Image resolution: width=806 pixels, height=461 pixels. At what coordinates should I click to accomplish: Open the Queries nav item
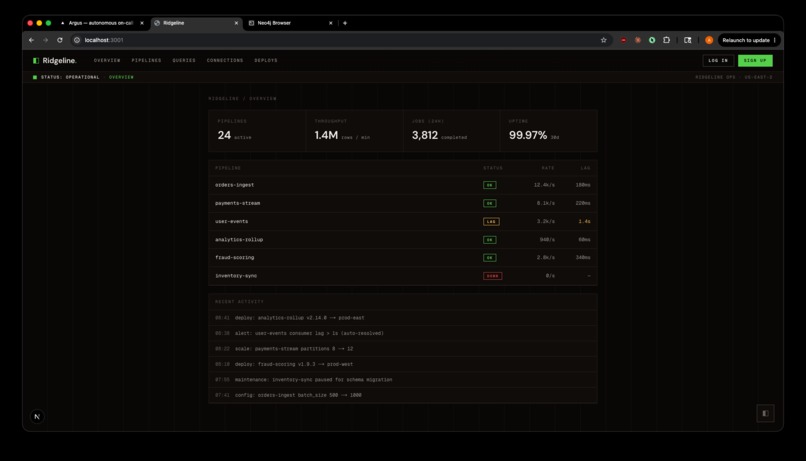point(184,61)
